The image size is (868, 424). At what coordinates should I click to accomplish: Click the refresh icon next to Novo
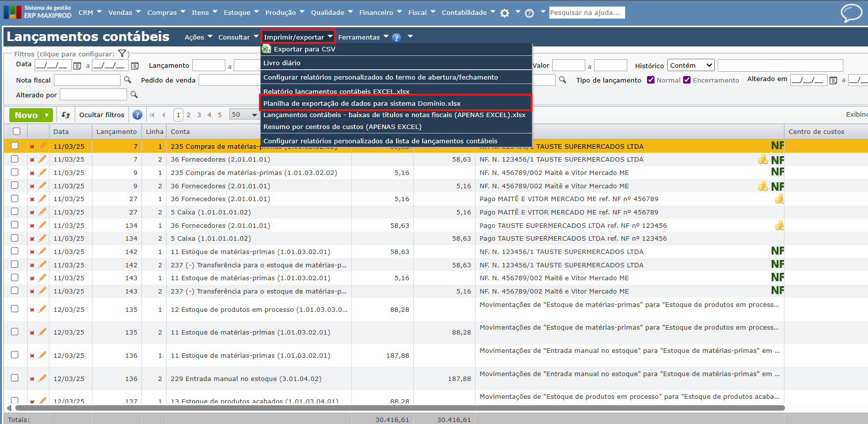(66, 115)
